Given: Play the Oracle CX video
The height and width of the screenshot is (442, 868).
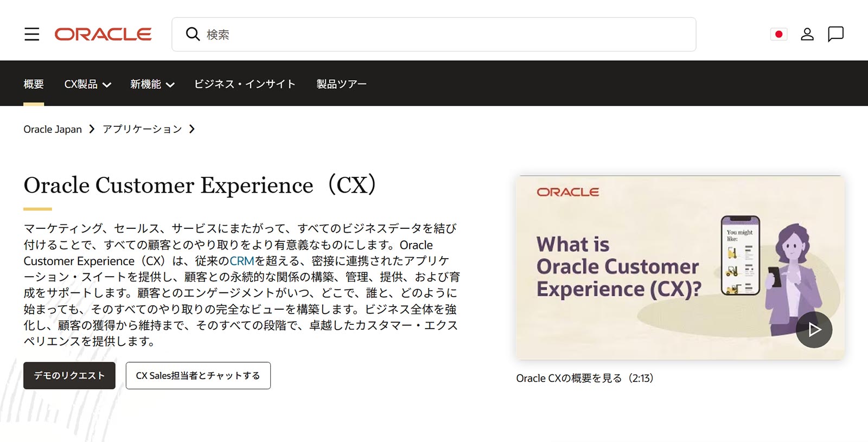Looking at the screenshot, I should 814,329.
